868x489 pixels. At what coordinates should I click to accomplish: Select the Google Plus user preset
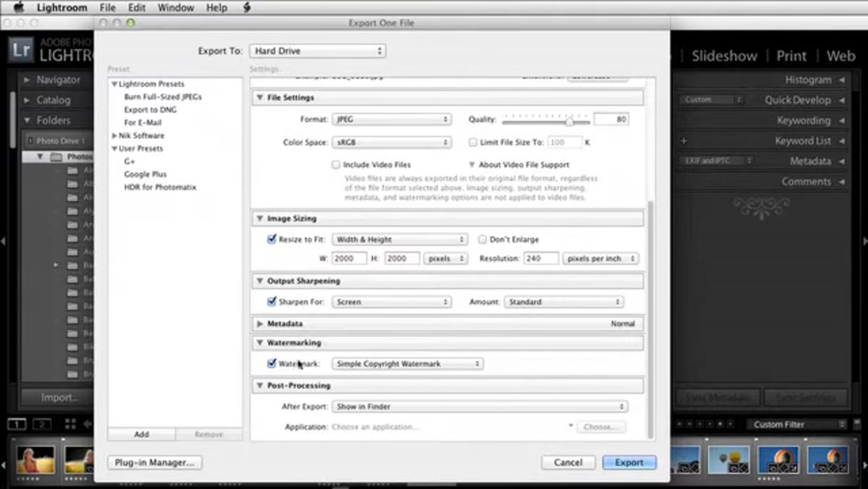[x=145, y=174]
